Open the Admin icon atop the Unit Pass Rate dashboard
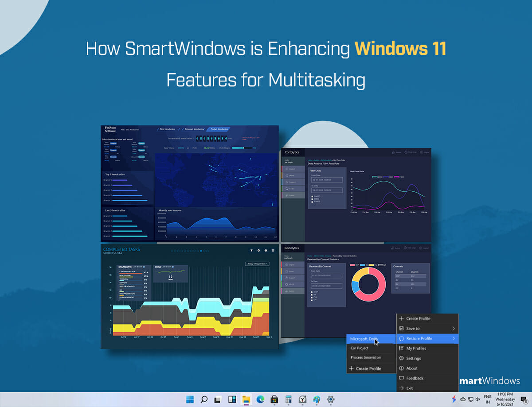 (x=394, y=152)
